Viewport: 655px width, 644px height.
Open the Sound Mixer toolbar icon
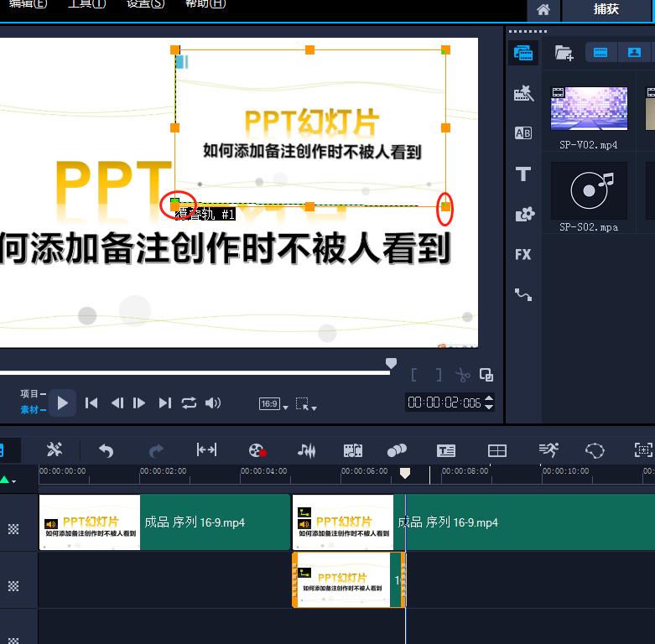click(307, 450)
